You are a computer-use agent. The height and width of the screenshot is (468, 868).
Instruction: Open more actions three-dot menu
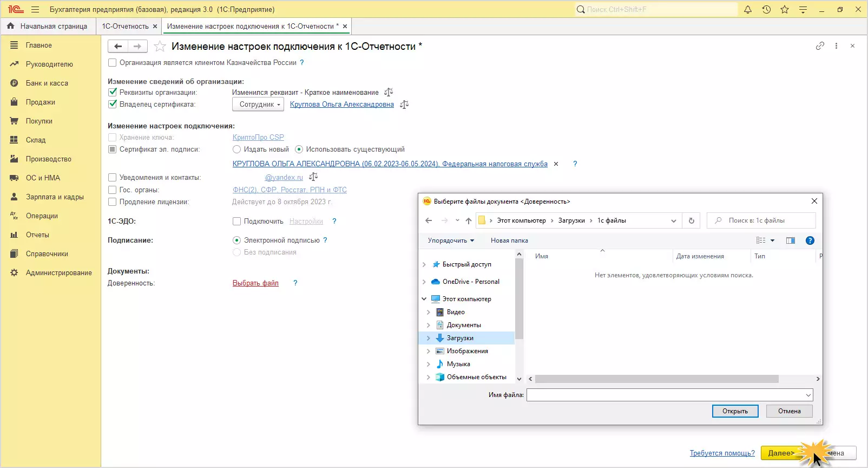pyautogui.click(x=836, y=46)
